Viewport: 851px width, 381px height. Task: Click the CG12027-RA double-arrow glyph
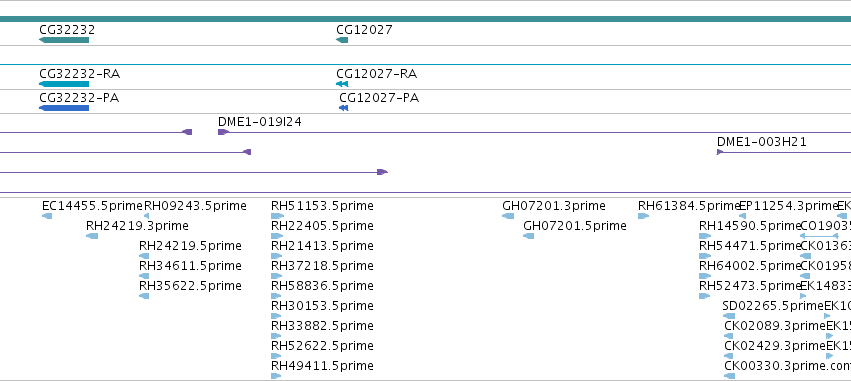[342, 84]
